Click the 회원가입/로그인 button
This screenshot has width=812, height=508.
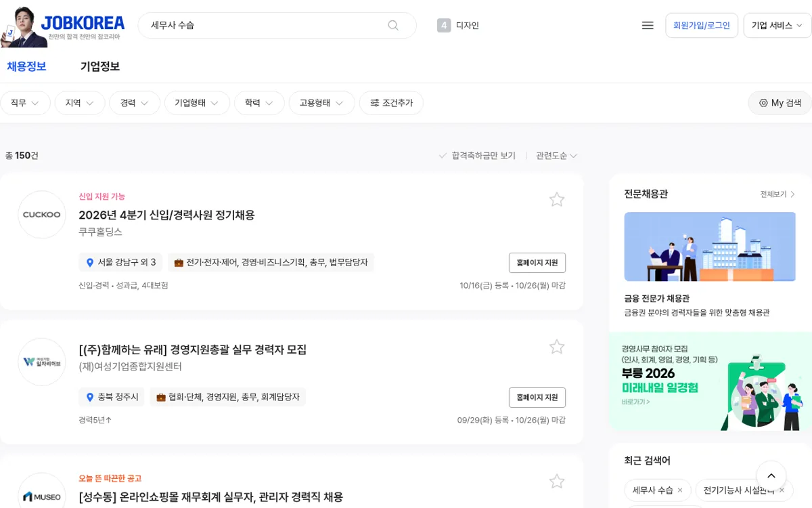click(702, 25)
